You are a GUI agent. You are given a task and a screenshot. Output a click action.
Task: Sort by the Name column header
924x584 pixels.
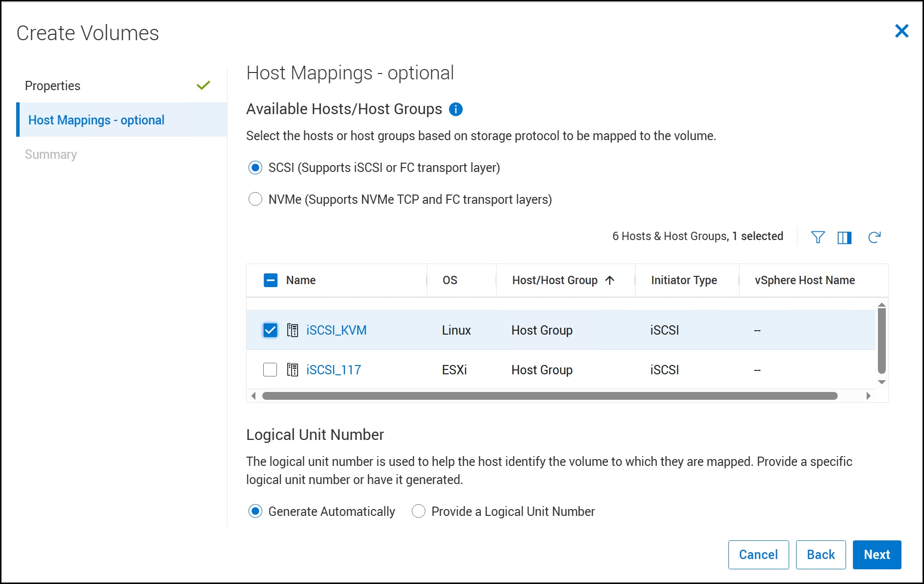[301, 280]
